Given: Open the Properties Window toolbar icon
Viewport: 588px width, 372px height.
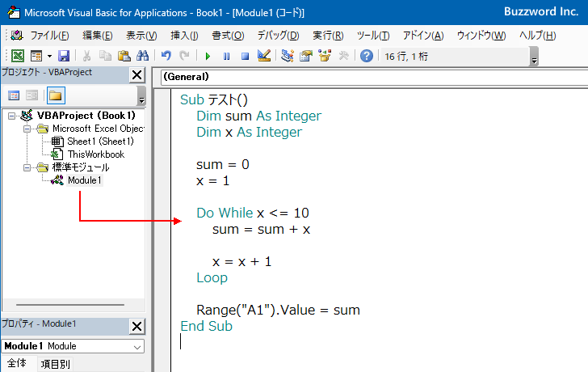Looking at the screenshot, I should 306,56.
